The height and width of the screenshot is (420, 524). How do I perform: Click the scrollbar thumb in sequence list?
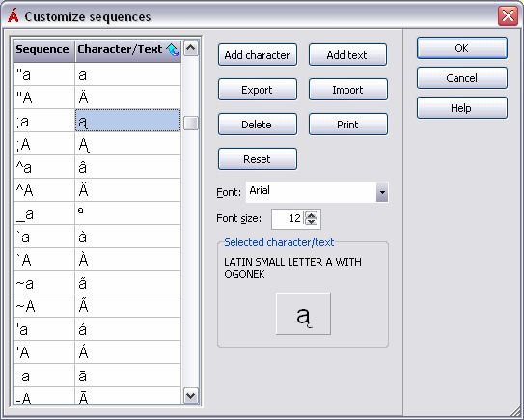point(191,124)
